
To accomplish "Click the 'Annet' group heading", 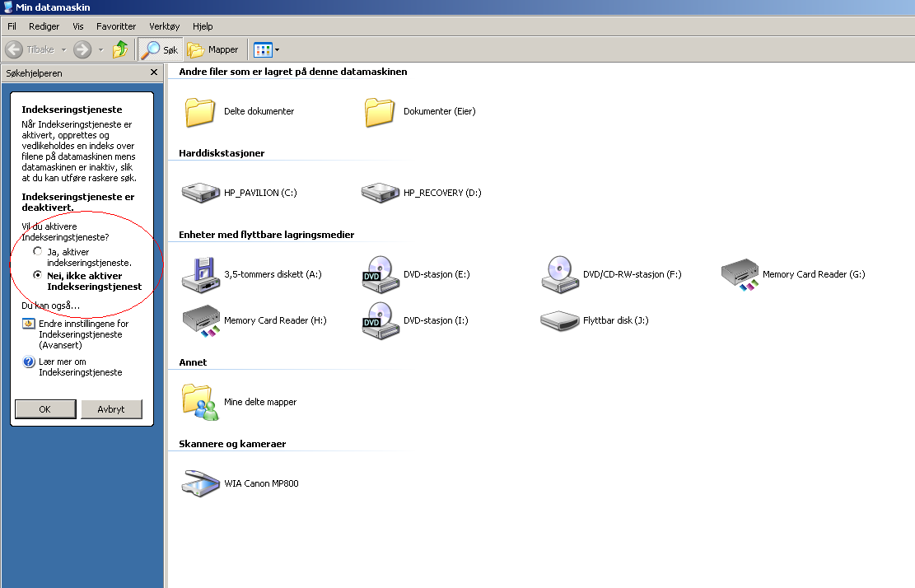I will click(x=193, y=362).
